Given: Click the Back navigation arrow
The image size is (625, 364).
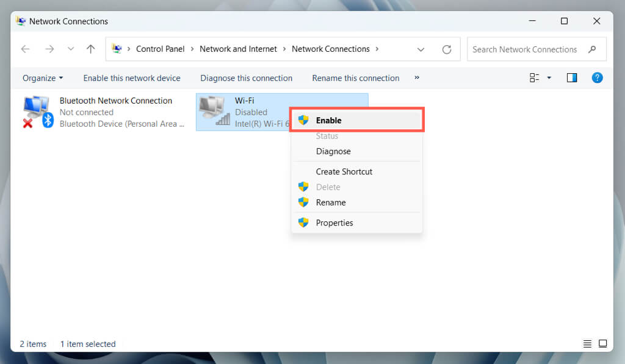Looking at the screenshot, I should (26, 49).
